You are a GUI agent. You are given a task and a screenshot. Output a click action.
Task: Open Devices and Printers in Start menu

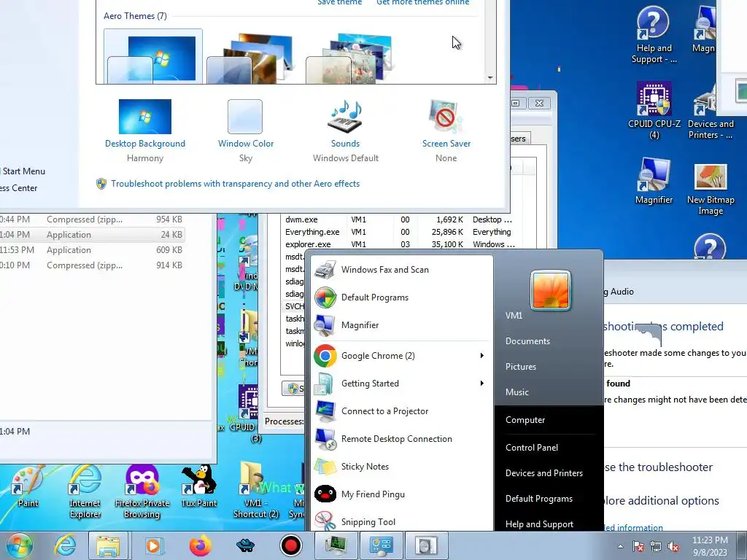pyautogui.click(x=544, y=472)
